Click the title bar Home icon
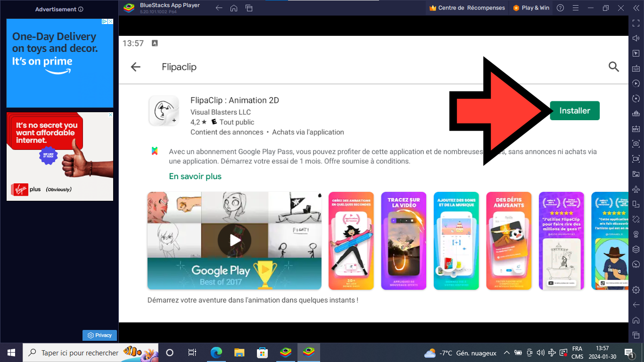The width and height of the screenshot is (644, 362). tap(234, 8)
